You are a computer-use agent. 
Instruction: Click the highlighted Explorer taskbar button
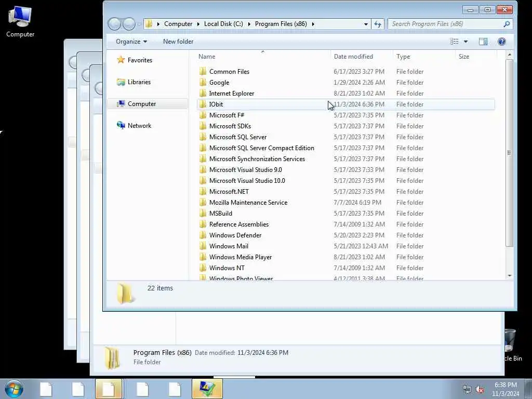109,389
